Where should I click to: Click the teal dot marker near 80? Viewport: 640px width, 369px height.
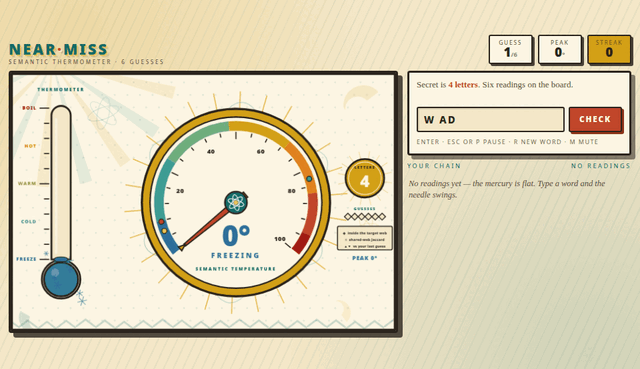click(309, 179)
